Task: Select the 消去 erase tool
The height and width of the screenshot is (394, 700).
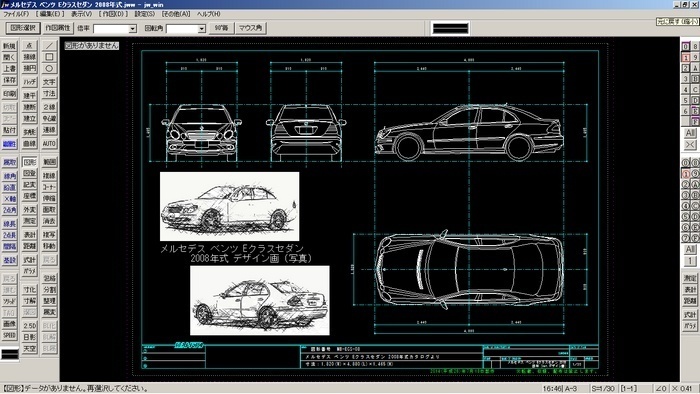Action: pos(49,221)
